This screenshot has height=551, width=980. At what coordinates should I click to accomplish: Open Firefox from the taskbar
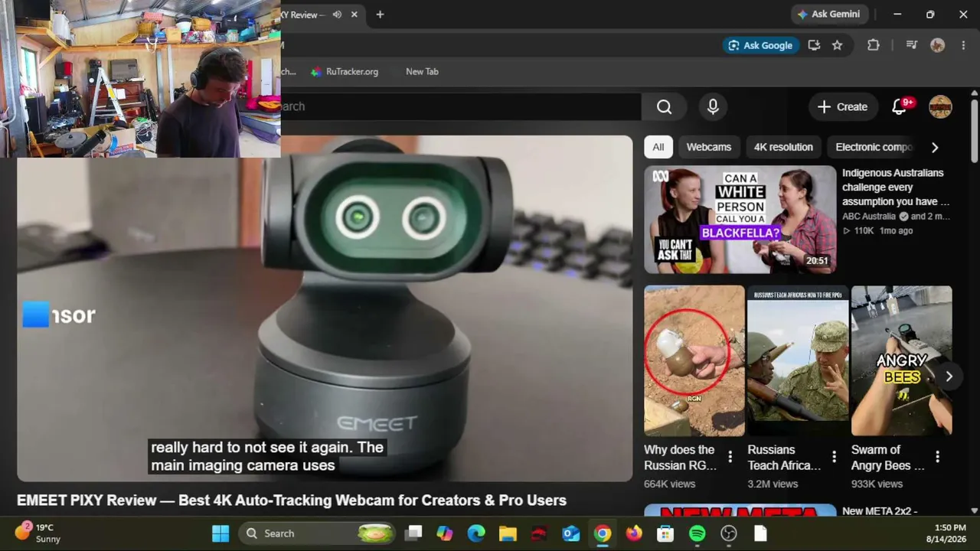[634, 533]
